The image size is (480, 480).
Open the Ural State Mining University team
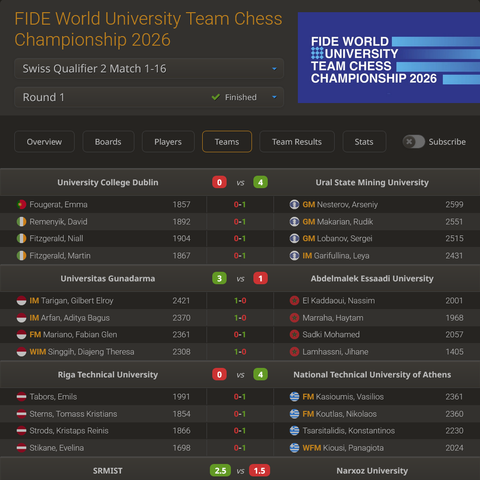pos(372,182)
